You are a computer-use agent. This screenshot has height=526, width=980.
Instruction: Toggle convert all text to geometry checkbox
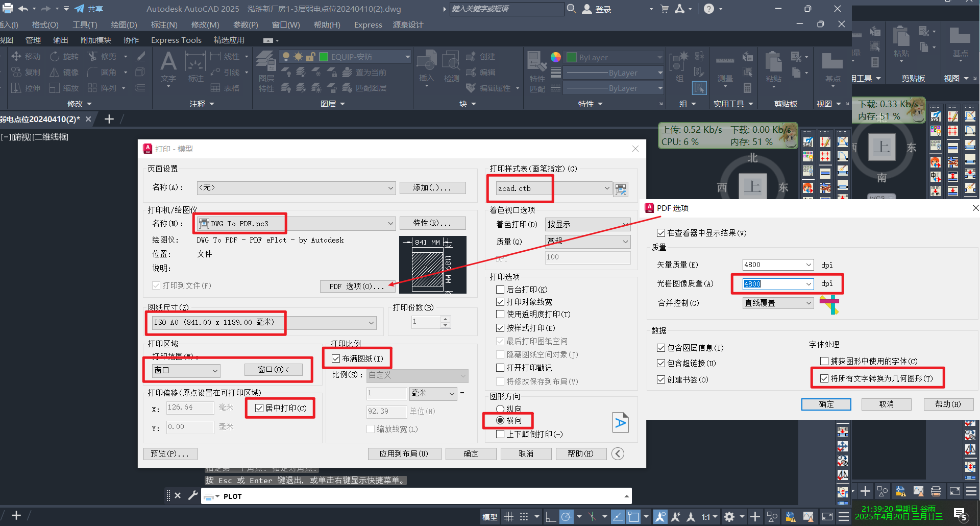tap(824, 378)
